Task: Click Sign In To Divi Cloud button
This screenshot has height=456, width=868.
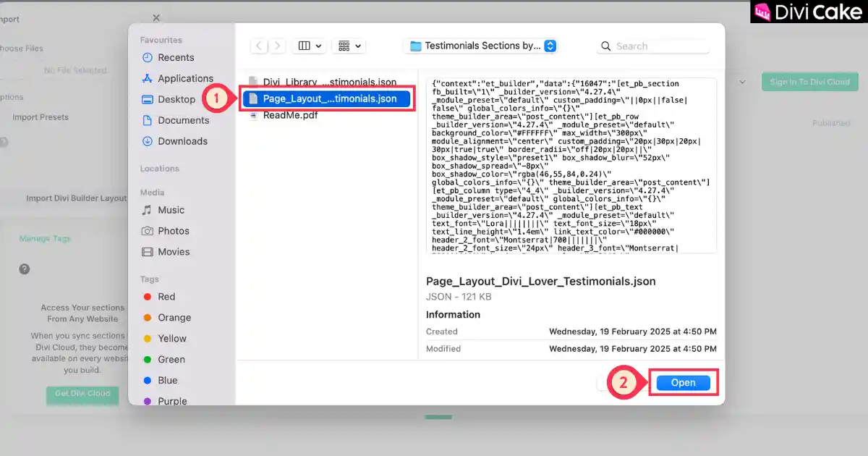Action: pos(809,82)
